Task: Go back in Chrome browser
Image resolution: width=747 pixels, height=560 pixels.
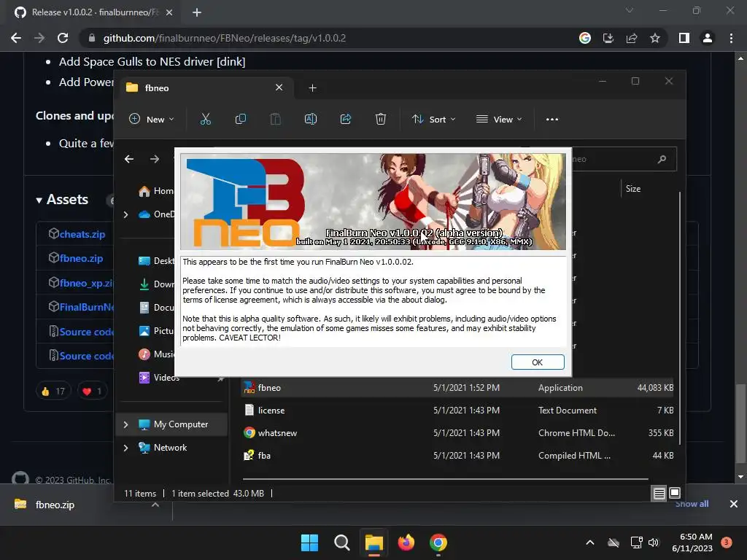Action: point(16,38)
